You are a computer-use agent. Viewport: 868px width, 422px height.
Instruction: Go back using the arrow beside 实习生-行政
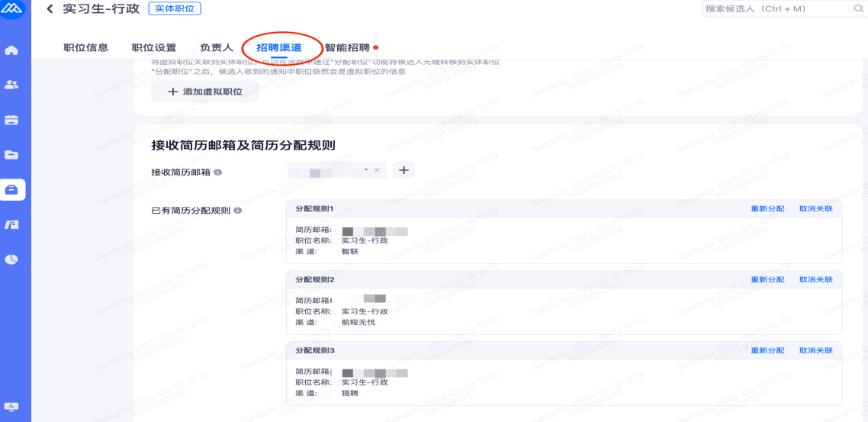(x=50, y=9)
